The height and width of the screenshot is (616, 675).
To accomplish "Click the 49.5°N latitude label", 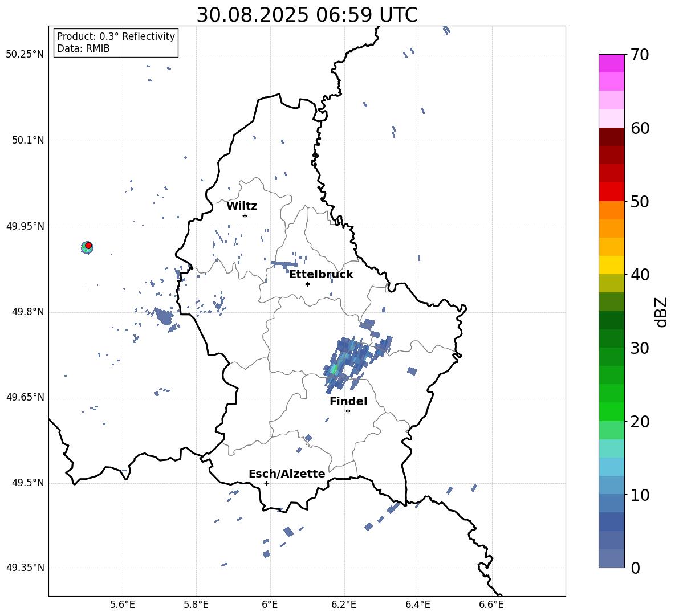I will pos(28,483).
